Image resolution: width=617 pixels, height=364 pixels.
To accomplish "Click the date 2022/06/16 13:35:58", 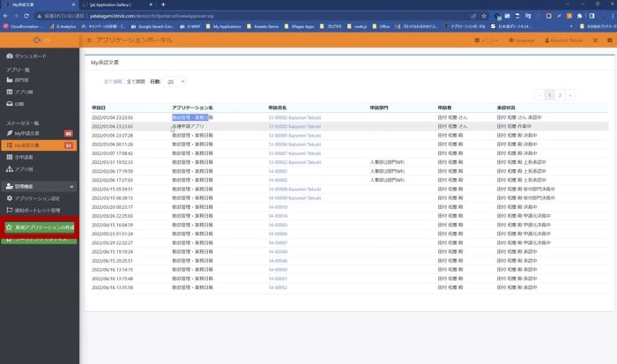I will coord(112,287).
